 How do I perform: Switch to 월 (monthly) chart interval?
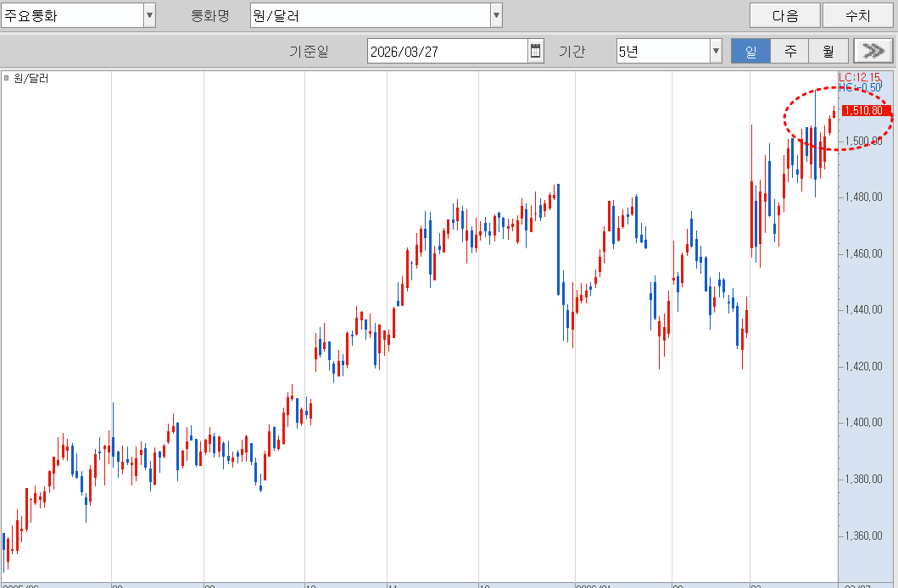coord(828,51)
